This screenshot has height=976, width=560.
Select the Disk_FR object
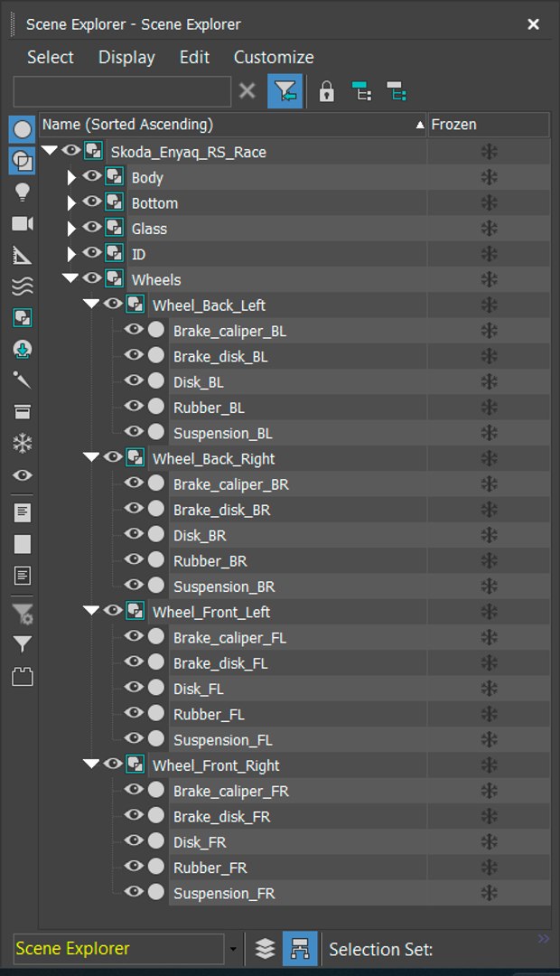coord(297,842)
